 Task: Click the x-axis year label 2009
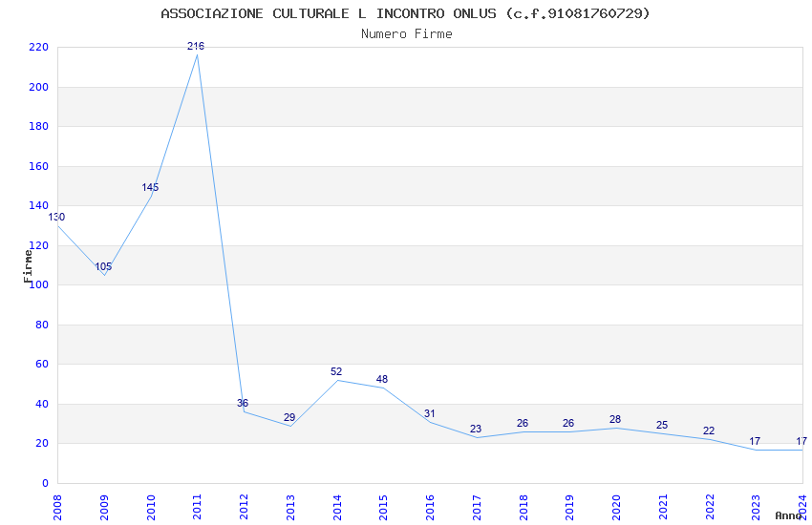103,508
